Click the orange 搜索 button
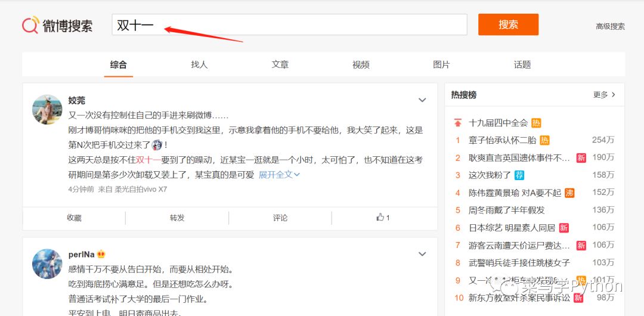Screen dimensions: 644x316 (x=508, y=24)
